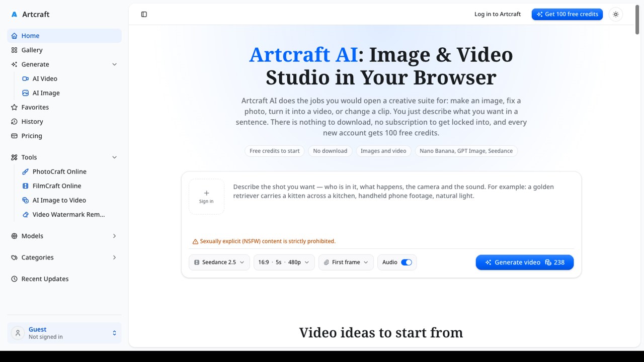Expand the Models section
The width and height of the screenshot is (644, 362).
point(64,236)
